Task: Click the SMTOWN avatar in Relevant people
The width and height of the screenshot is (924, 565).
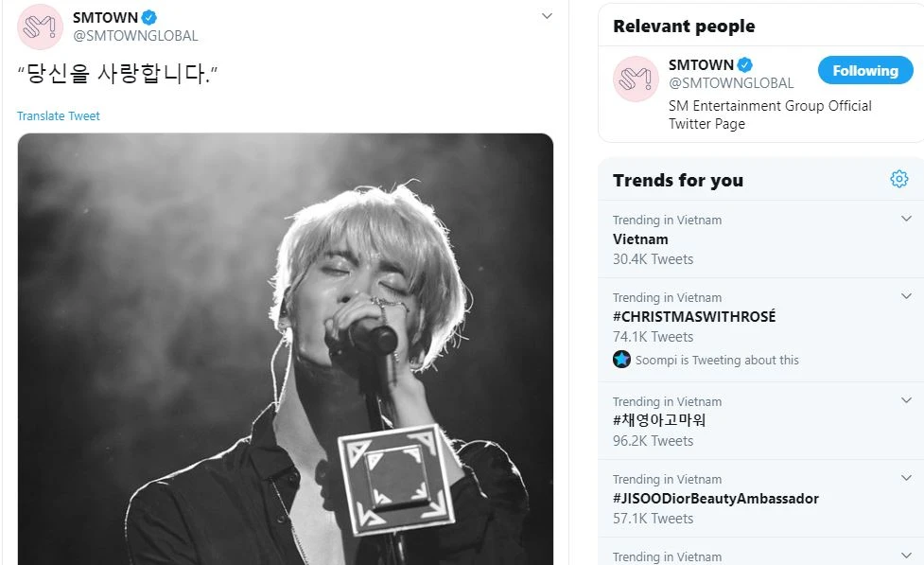Action: point(636,79)
